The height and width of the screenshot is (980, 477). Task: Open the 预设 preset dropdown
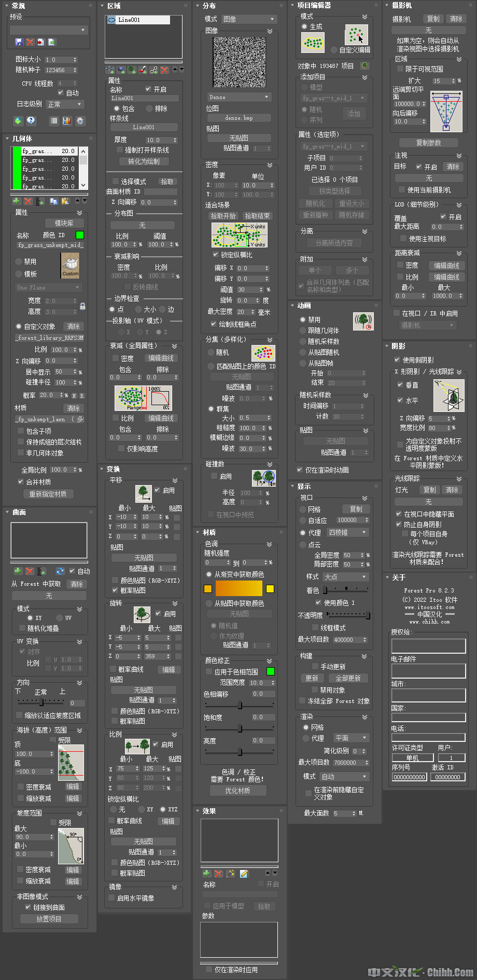tap(48, 30)
